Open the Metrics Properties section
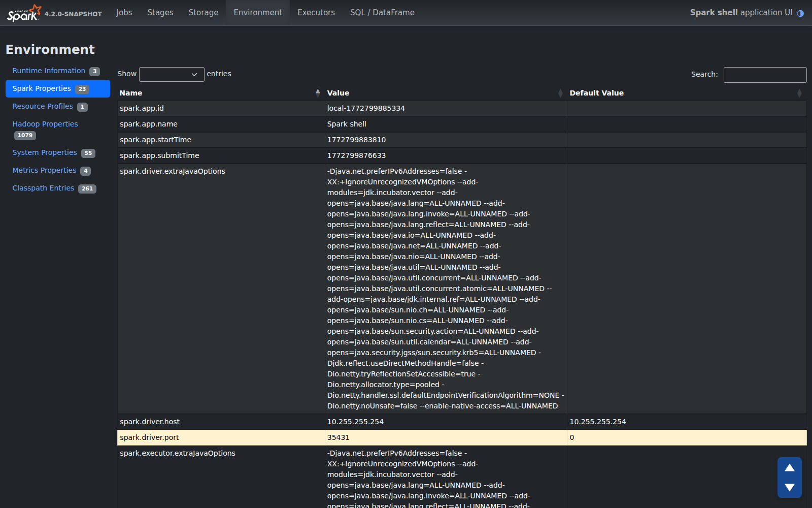Screen dimensions: 812x508 click(x=44, y=170)
